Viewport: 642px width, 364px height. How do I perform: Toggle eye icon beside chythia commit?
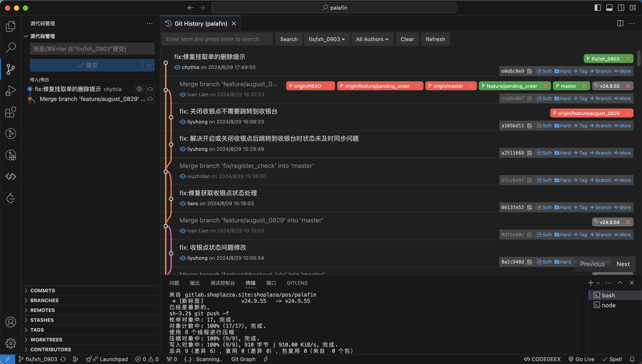tap(177, 67)
